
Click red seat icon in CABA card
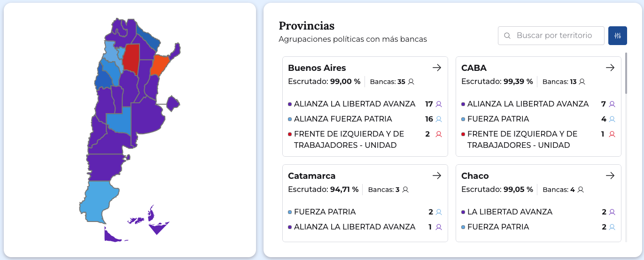612,134
